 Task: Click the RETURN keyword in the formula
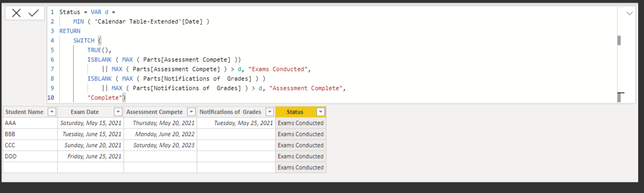coord(70,31)
